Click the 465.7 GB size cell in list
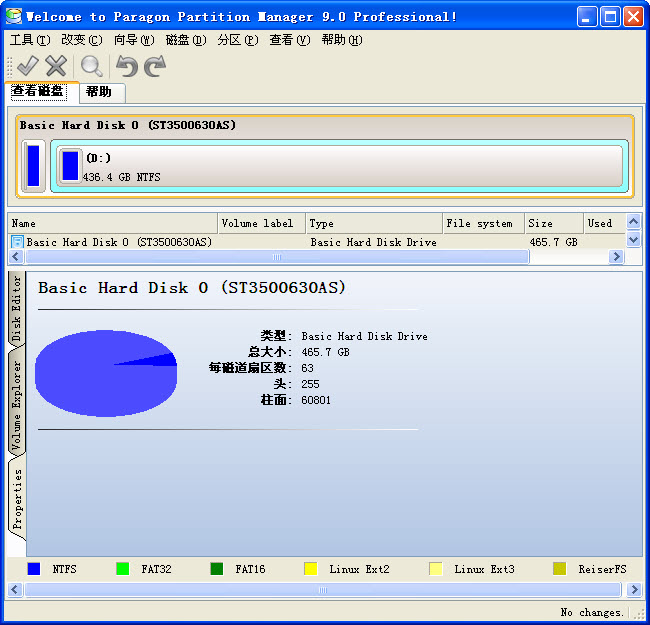This screenshot has width=650, height=625. tap(553, 242)
